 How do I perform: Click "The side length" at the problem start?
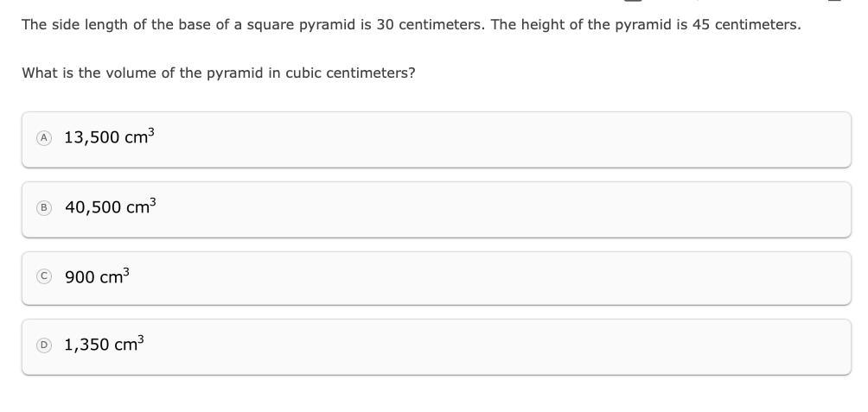[x=68, y=25]
